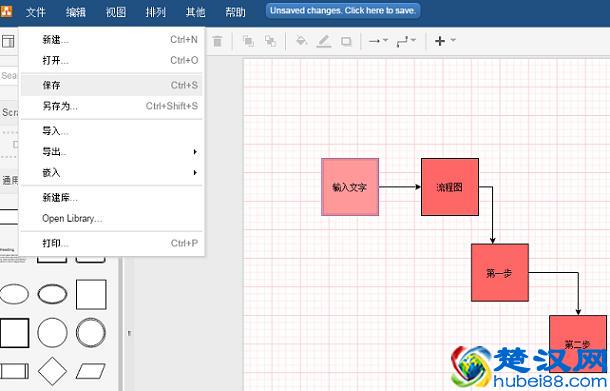
Task: Click the shape search field
Action: 9,75
